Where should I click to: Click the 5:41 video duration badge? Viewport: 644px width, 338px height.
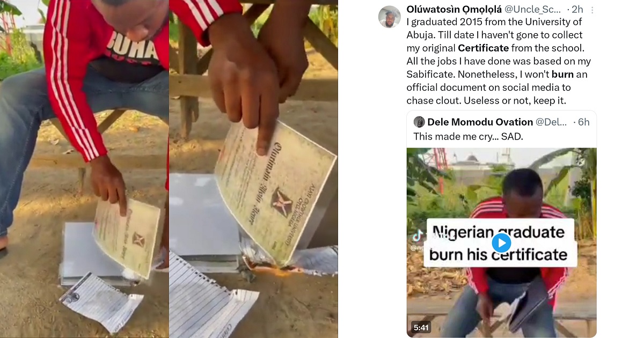pos(421,327)
